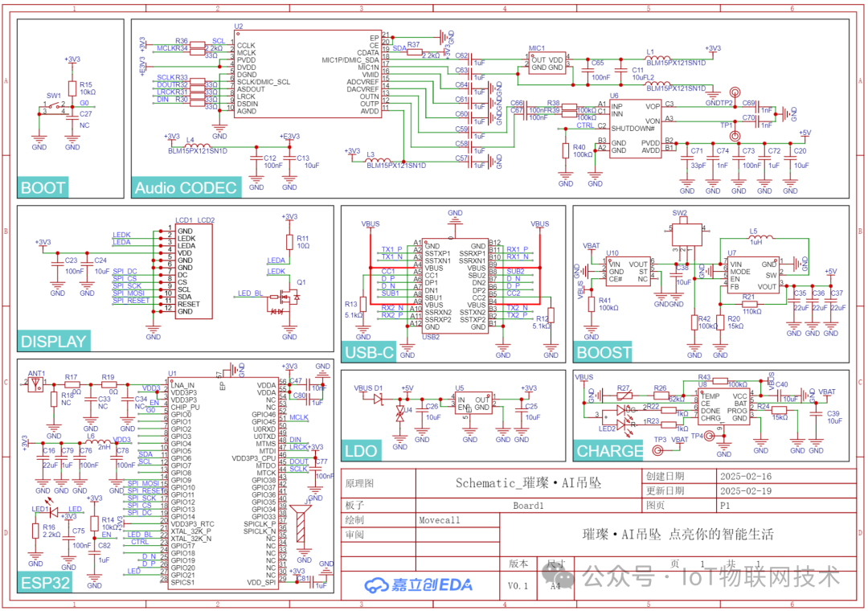Click the L5 1uH inductor symbol
The width and height of the screenshot is (868, 611).
760,239
